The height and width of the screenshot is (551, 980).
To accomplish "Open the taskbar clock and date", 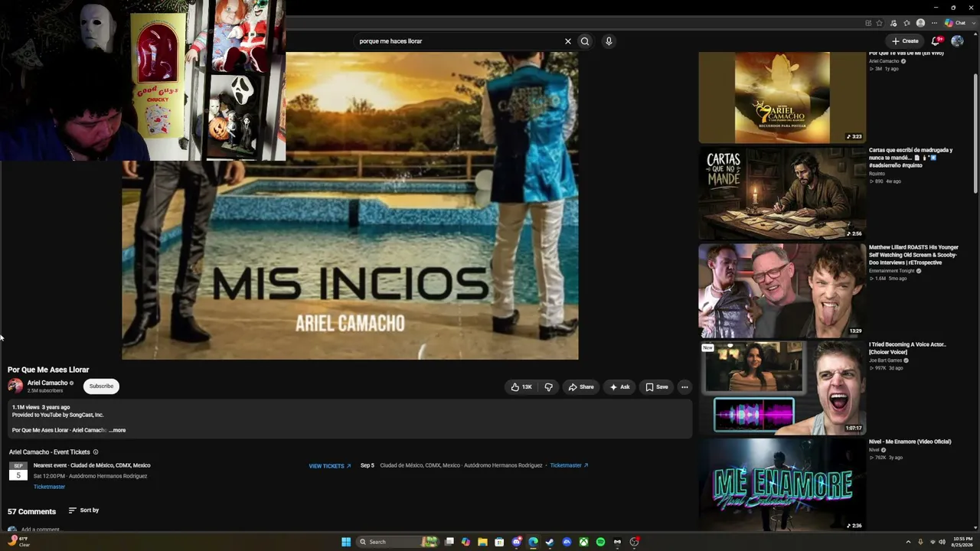I will pyautogui.click(x=962, y=542).
